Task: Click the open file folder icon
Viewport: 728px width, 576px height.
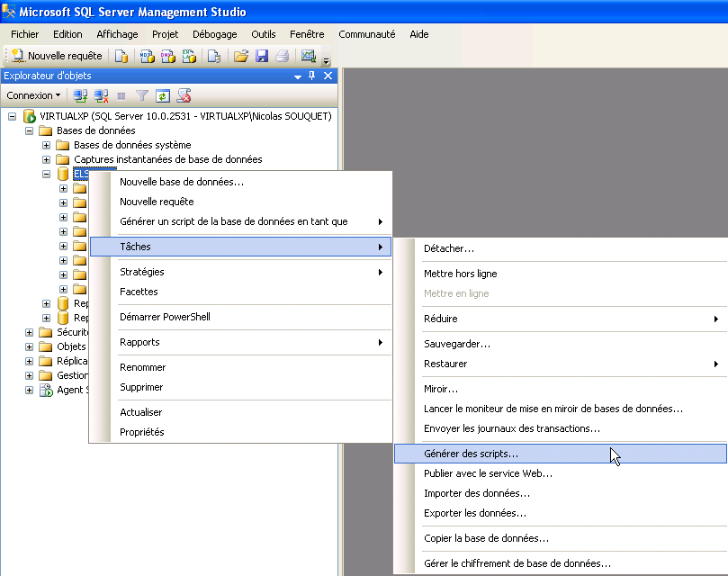Action: point(240,56)
